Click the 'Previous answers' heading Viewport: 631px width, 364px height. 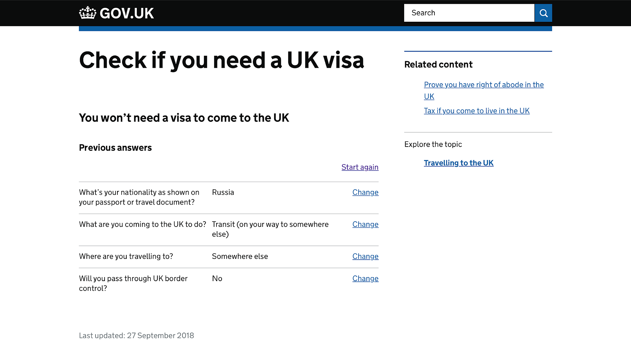[115, 148]
